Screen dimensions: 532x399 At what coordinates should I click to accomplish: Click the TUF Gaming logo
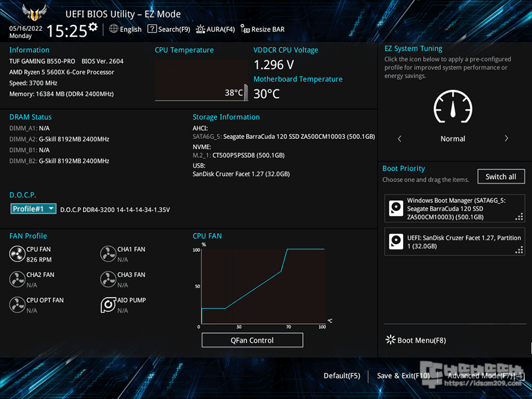pyautogui.click(x=34, y=13)
